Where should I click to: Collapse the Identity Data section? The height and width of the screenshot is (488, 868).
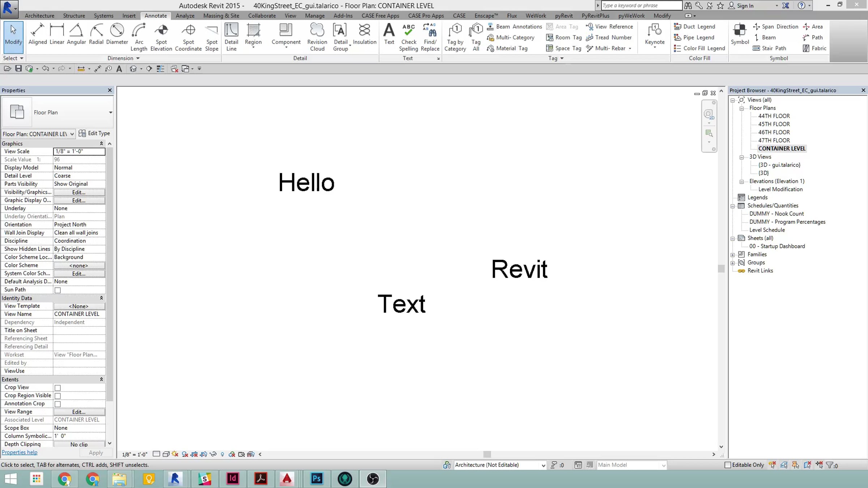pyautogui.click(x=101, y=298)
